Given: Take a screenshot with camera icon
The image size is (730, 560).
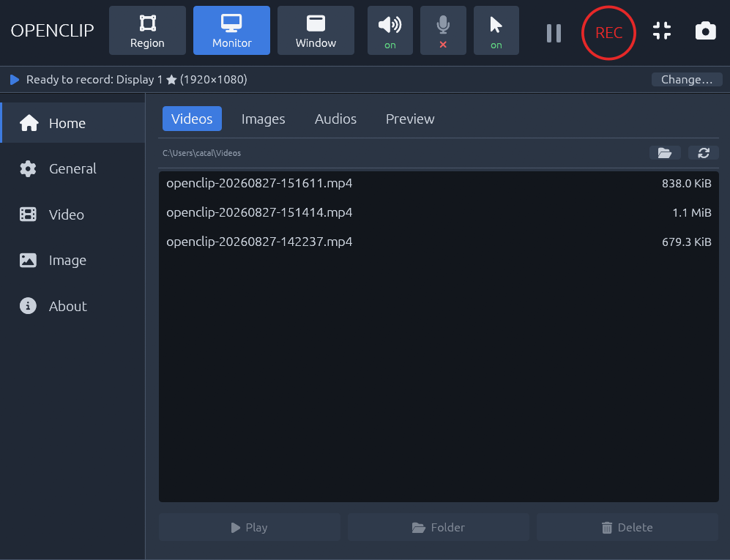Looking at the screenshot, I should 705,31.
